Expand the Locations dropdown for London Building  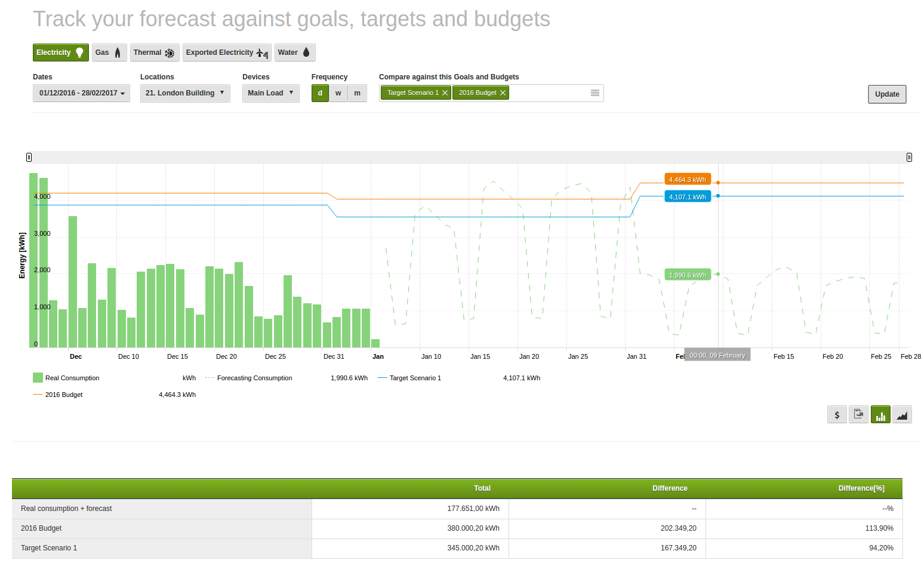(x=185, y=93)
